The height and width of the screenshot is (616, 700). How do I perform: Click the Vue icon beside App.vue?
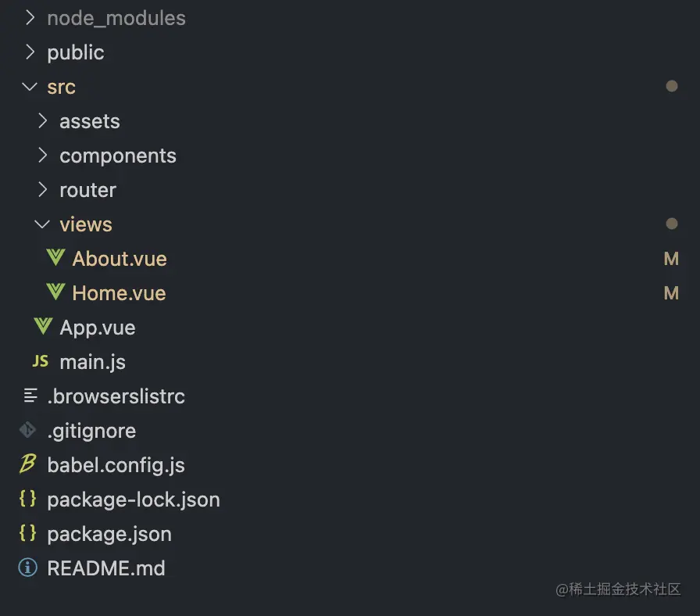tap(43, 327)
